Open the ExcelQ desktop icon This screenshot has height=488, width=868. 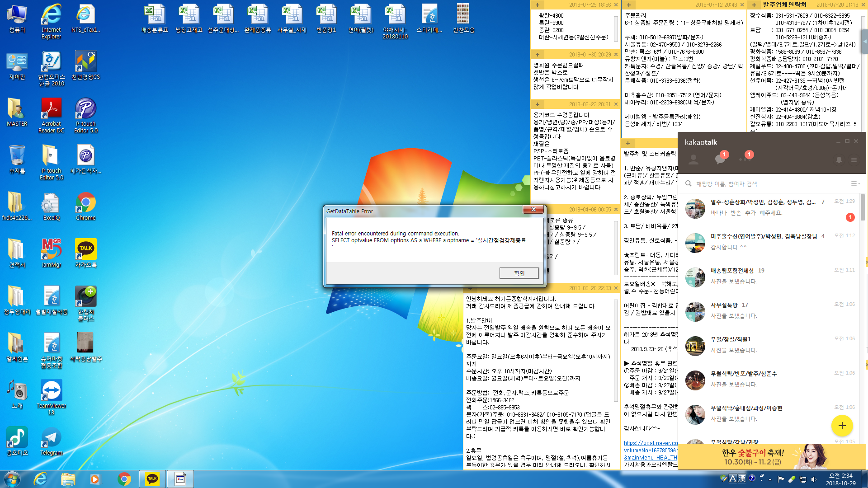51,206
